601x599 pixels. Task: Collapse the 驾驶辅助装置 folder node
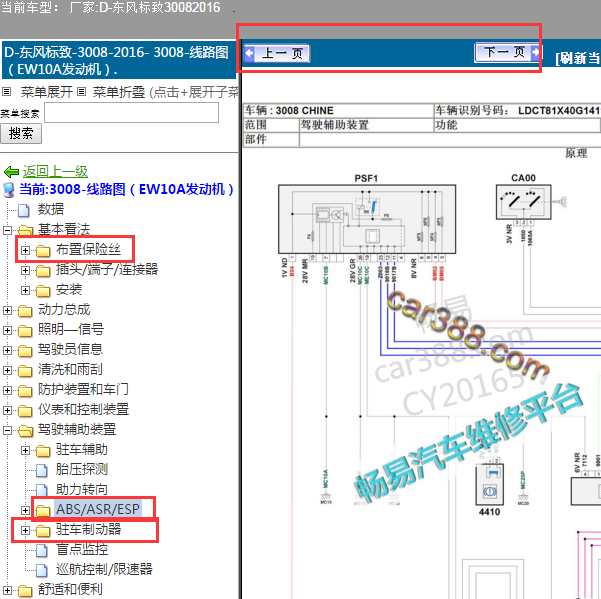(7, 430)
